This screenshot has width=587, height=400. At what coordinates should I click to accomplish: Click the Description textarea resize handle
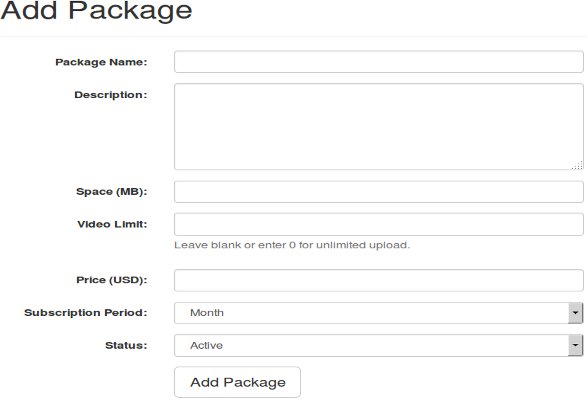tap(578, 165)
